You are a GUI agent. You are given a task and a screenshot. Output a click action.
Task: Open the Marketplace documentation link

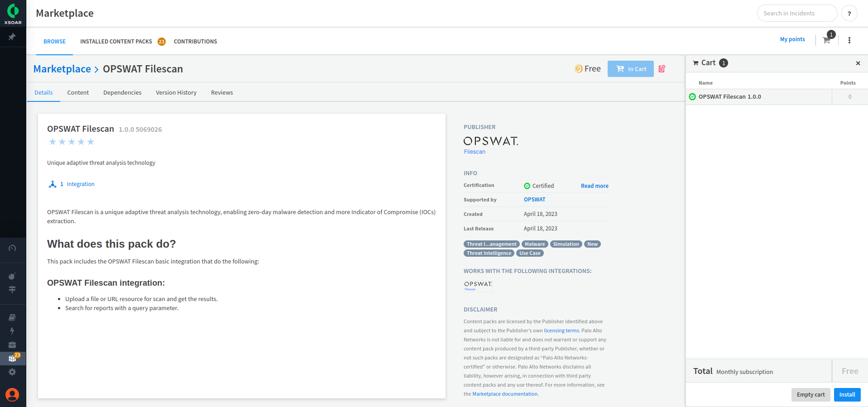click(505, 394)
